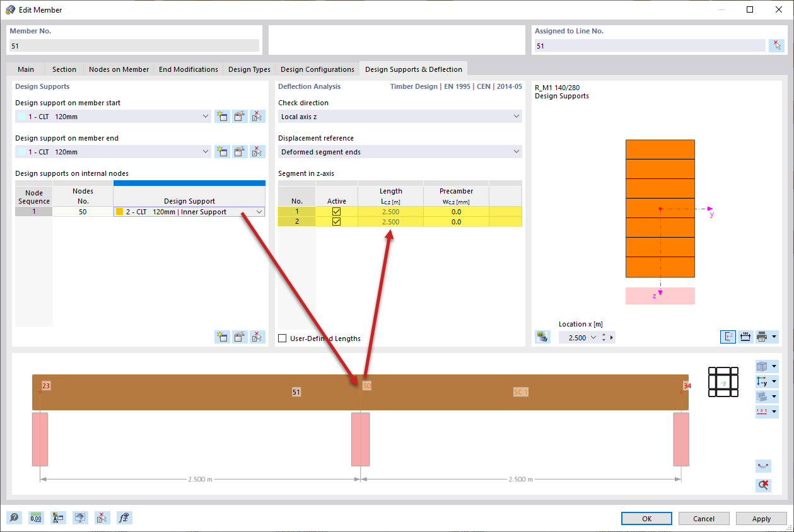The width and height of the screenshot is (794, 532).
Task: Click the Cancel button
Action: [704, 518]
